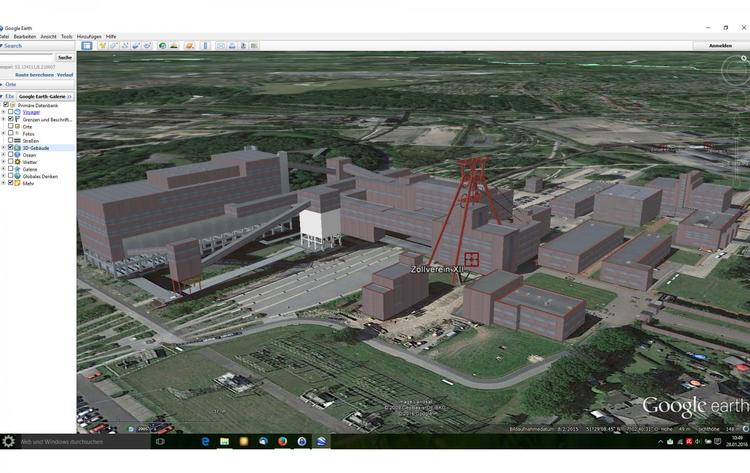Open the Start button on the taskbar
This screenshot has height=473, width=750.
[x=8, y=441]
